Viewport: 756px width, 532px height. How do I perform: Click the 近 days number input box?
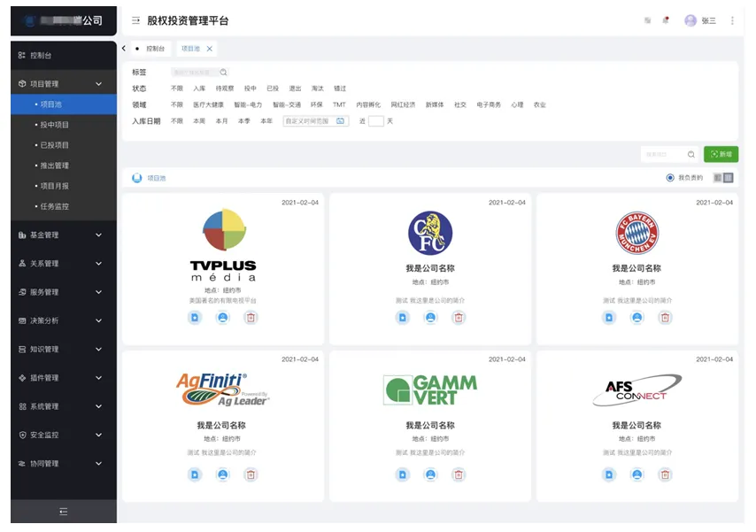(376, 121)
